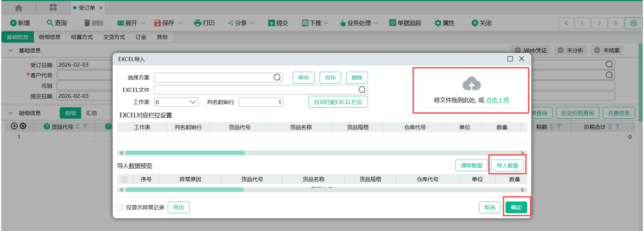The image size is (644, 231).
Task: Maximize the EXCEL导入 dialog
Action: coord(510,59)
